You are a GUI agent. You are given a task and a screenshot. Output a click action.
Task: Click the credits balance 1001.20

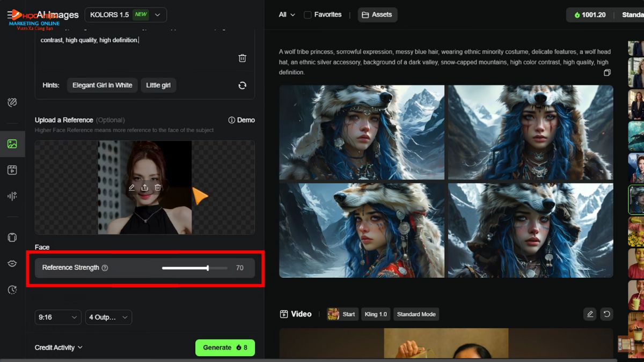pyautogui.click(x=590, y=15)
